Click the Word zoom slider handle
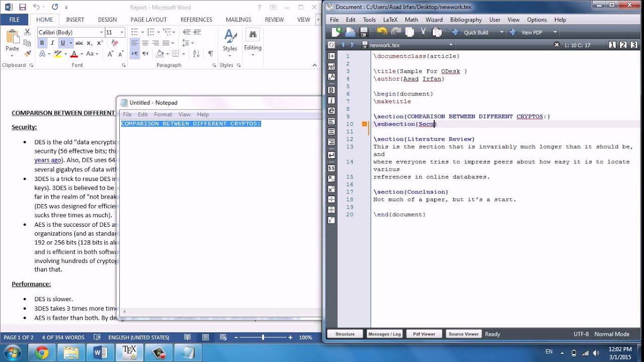 [x=263, y=337]
